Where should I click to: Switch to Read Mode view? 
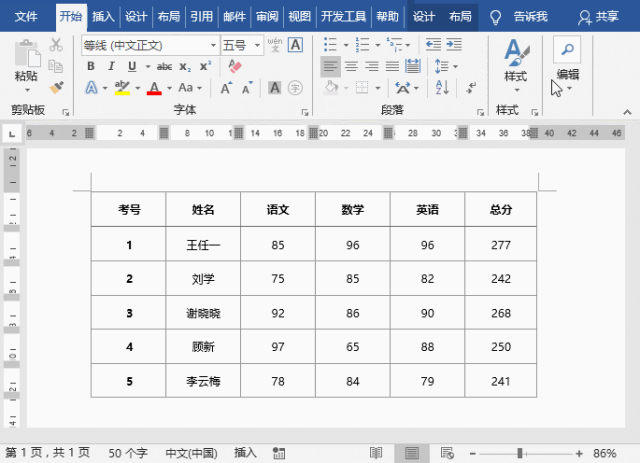point(376,452)
